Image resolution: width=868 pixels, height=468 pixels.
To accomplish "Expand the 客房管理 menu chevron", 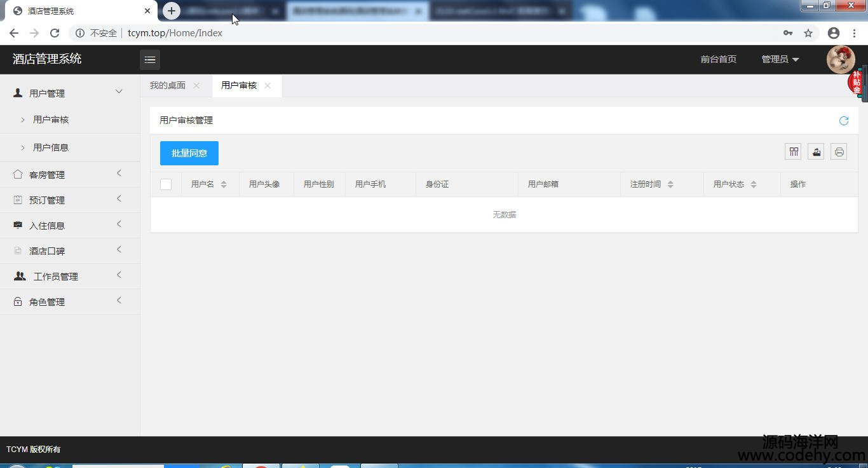I will pyautogui.click(x=119, y=174).
